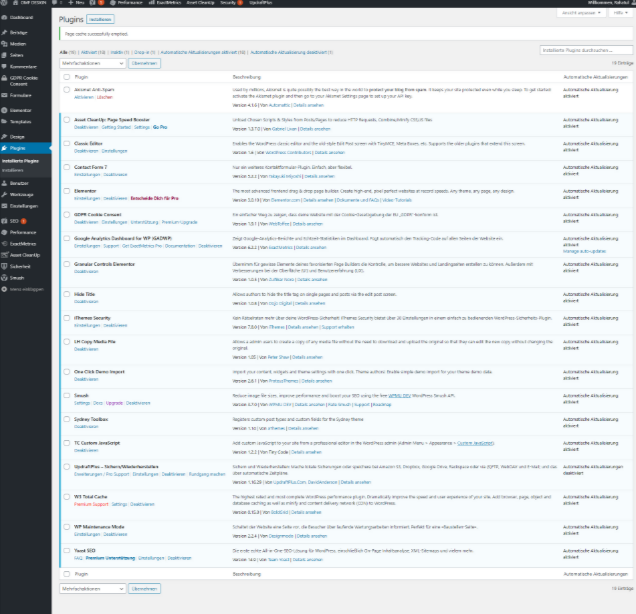
Task: Check the GDPR Cookie Consent row box
Action: click(67, 215)
